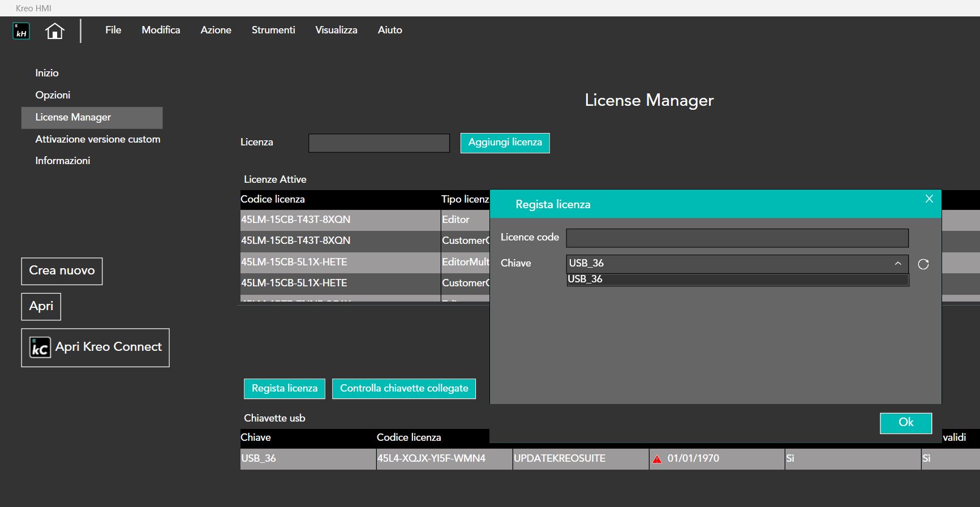The width and height of the screenshot is (980, 507).
Task: Click the Tipo licenza column header
Action: point(465,199)
